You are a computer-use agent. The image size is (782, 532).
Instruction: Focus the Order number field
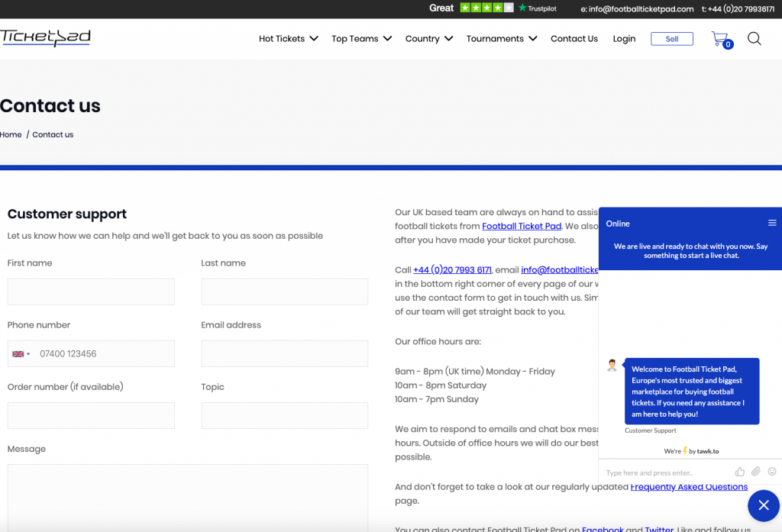pos(91,415)
